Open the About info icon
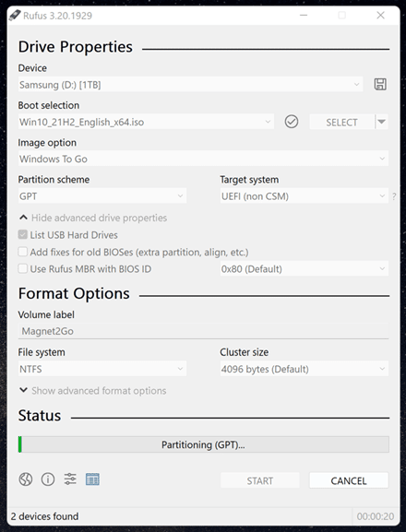406x532 pixels. (x=48, y=479)
